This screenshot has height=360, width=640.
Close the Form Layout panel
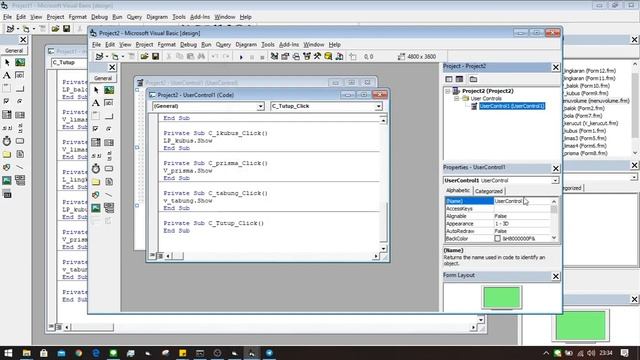point(556,276)
